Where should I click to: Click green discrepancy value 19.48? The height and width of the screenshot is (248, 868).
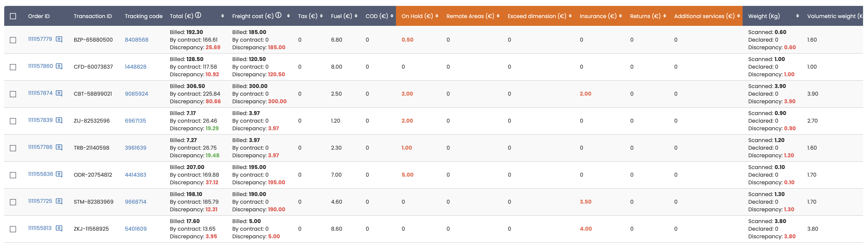point(212,155)
